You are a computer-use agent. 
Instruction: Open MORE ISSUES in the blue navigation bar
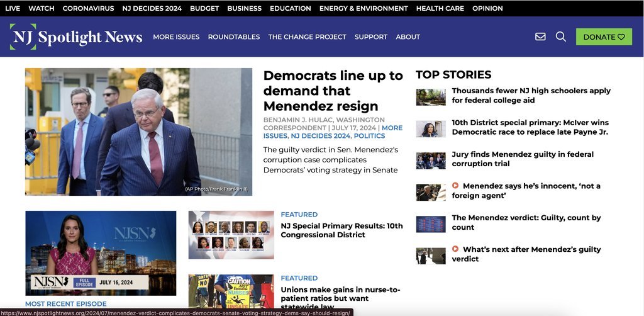[x=176, y=37]
